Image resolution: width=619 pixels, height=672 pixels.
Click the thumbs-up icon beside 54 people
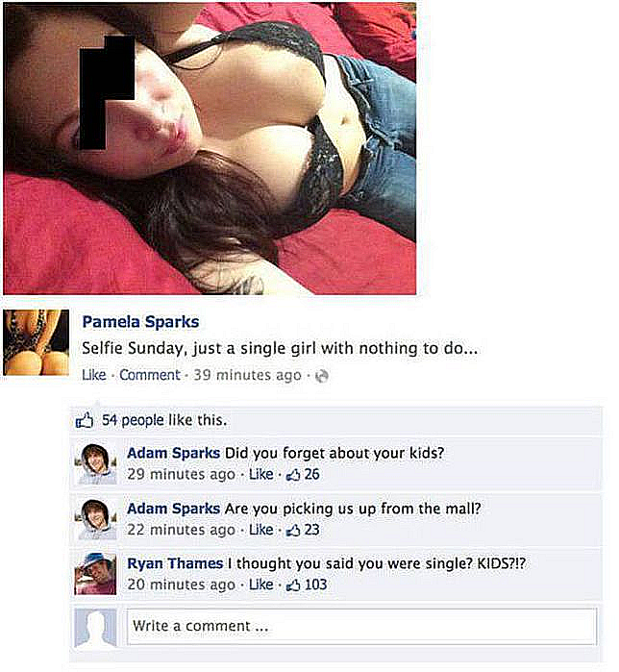coord(85,420)
